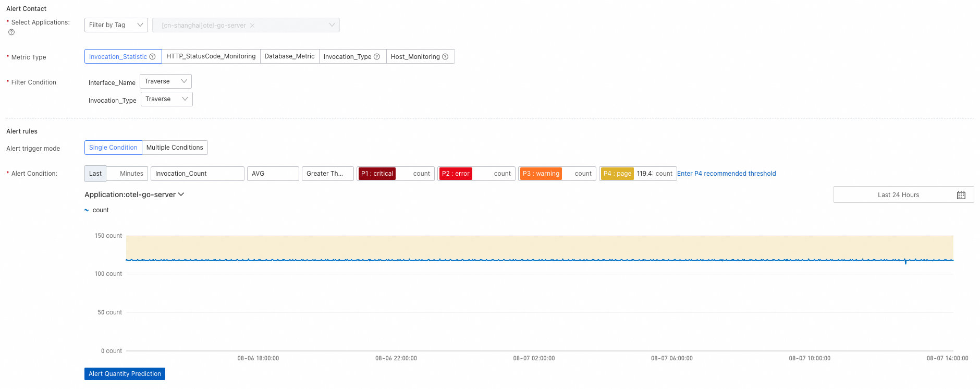Viewport: 980px width, 389px height.
Task: Click P4 page threshold input
Action: point(645,174)
